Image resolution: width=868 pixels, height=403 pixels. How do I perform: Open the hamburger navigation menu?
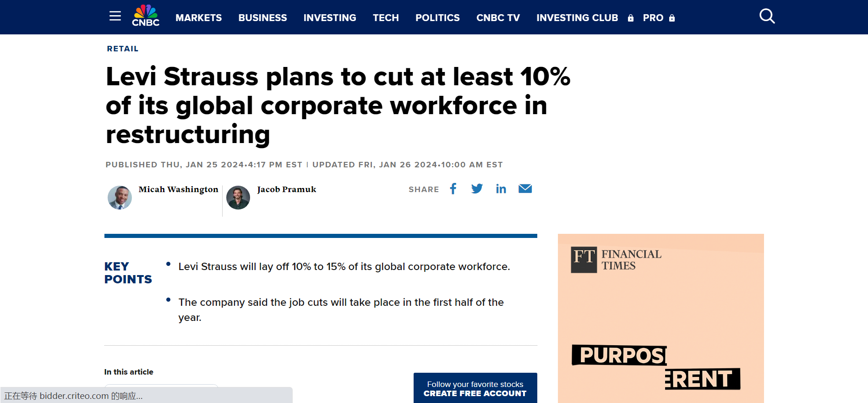pos(115,17)
